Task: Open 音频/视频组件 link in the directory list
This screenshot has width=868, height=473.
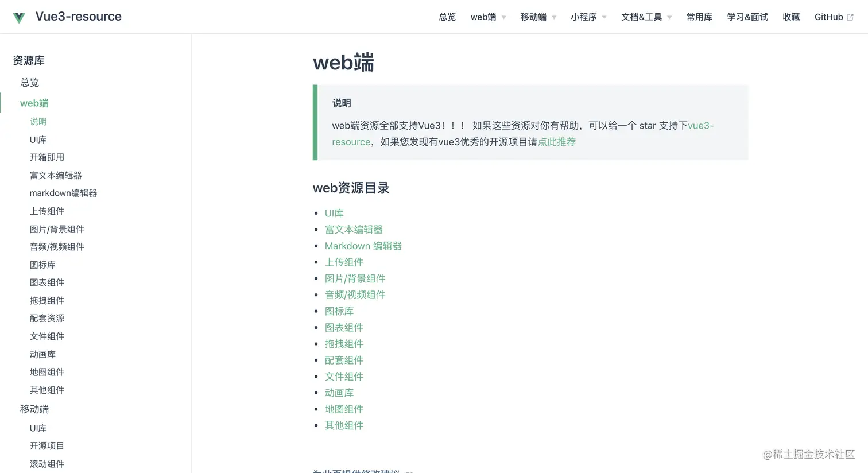Action: (x=355, y=295)
